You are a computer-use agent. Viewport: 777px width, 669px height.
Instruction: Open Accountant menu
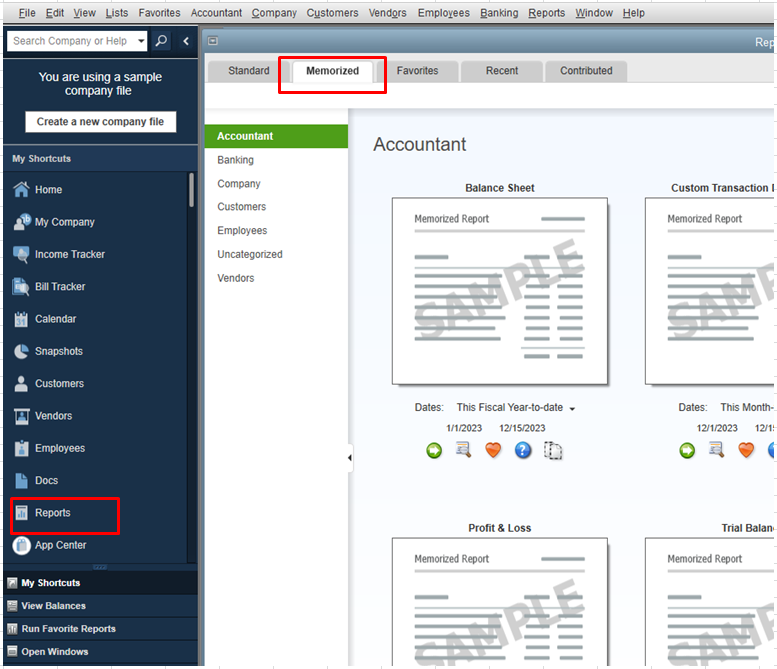pos(217,13)
